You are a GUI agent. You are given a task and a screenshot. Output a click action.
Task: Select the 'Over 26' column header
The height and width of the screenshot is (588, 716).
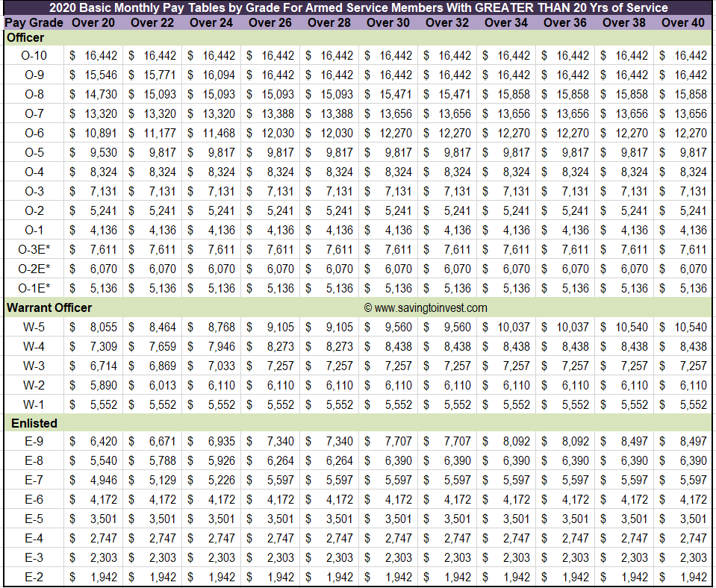pos(270,23)
